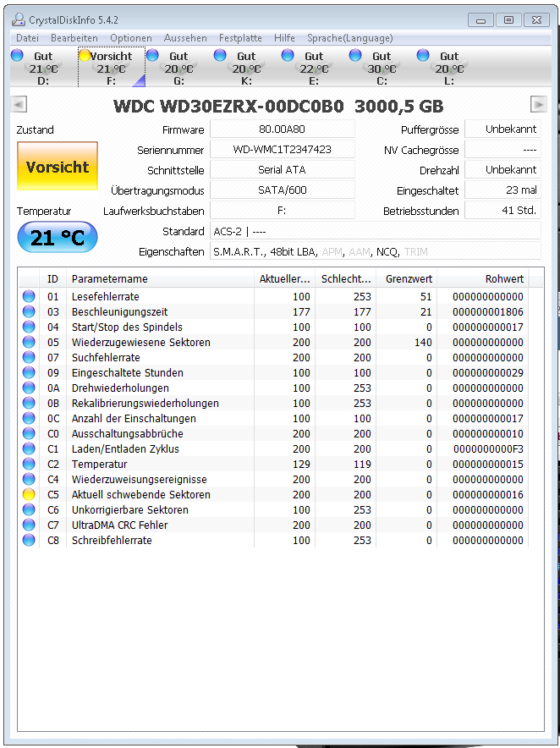The height and width of the screenshot is (748, 560).
Task: Click the Rohwert column header
Action: pyautogui.click(x=483, y=279)
